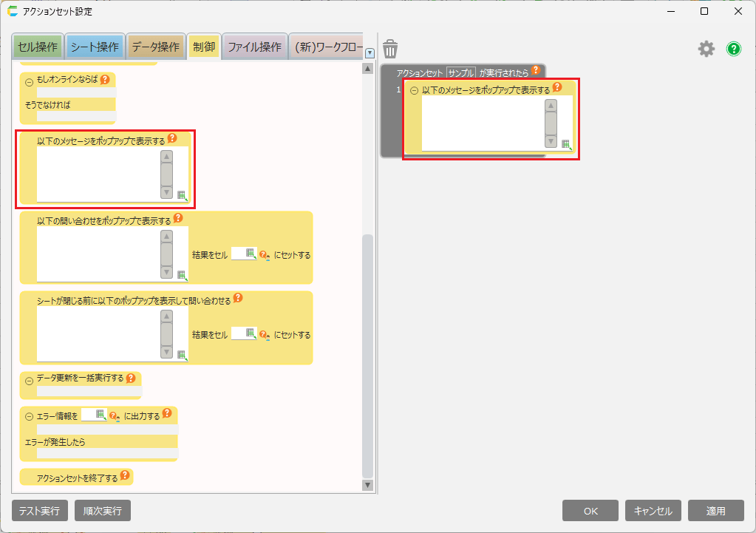
Task: Collapse popup message block in right panel
Action: coord(414,91)
